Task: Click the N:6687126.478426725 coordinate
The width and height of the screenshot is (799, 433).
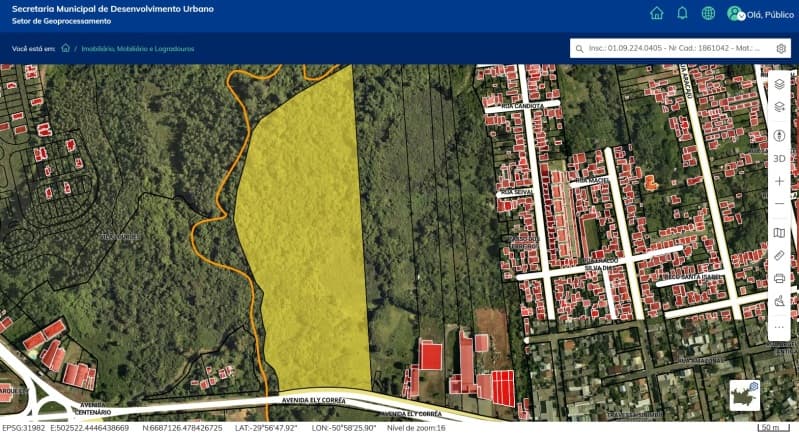Action: (x=182, y=428)
